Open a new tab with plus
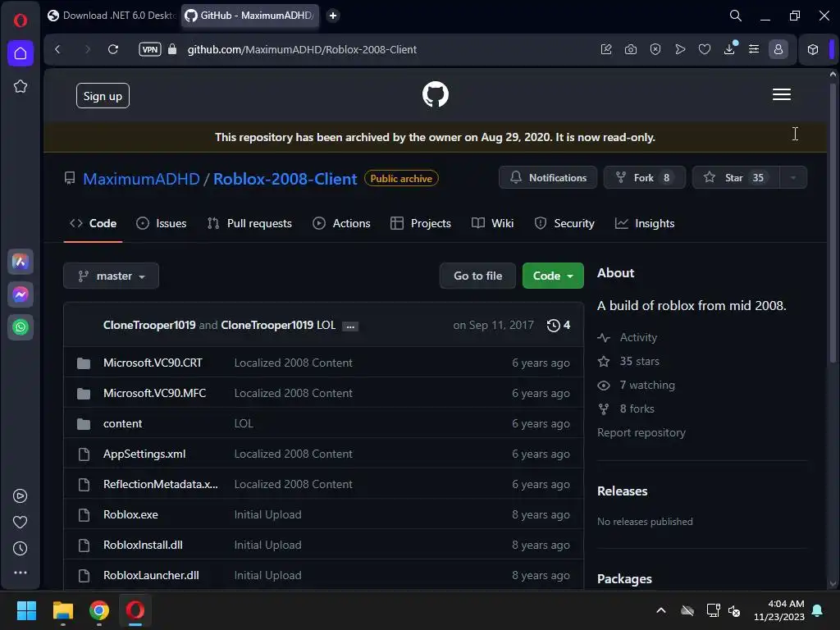 pos(333,16)
